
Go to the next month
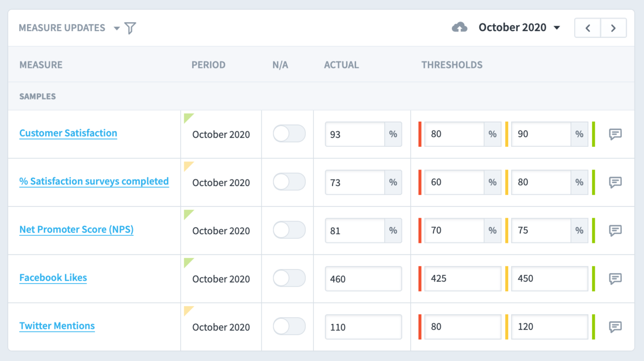[x=613, y=28]
